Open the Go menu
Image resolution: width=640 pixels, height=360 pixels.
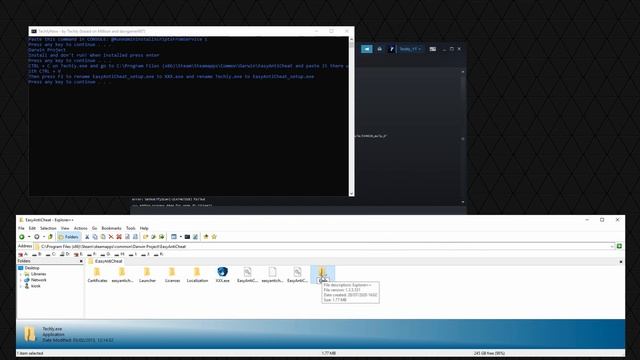coord(94,228)
